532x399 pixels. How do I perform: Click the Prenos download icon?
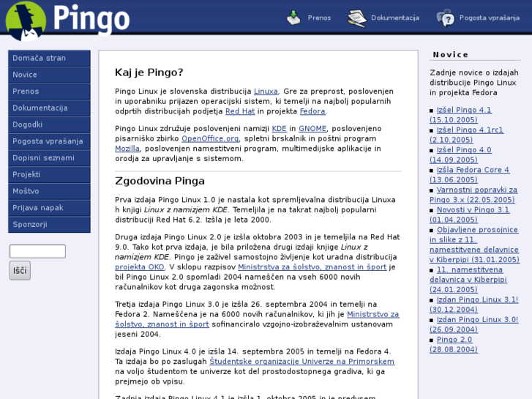[x=293, y=18]
